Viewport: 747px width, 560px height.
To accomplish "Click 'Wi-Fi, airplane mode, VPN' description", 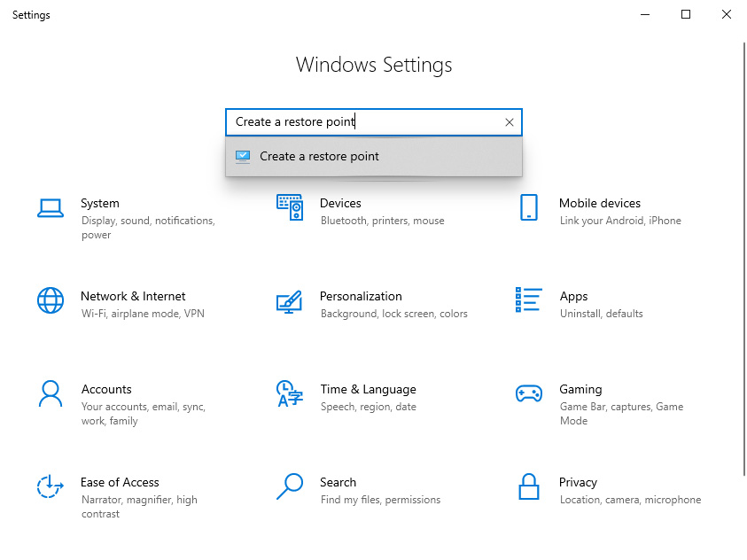I will click(143, 314).
